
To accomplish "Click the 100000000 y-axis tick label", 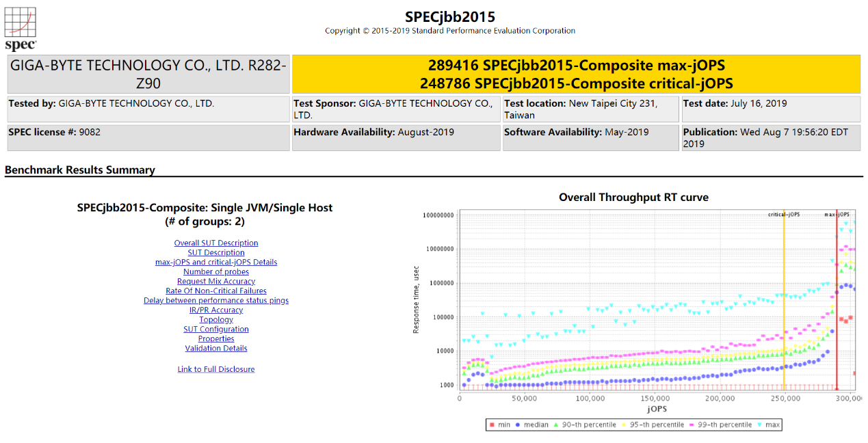I will 438,215.
